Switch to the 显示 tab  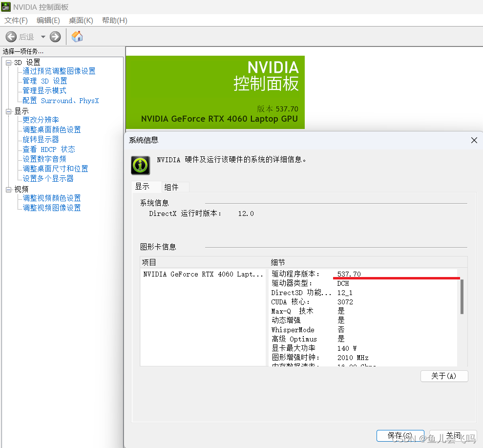147,187
